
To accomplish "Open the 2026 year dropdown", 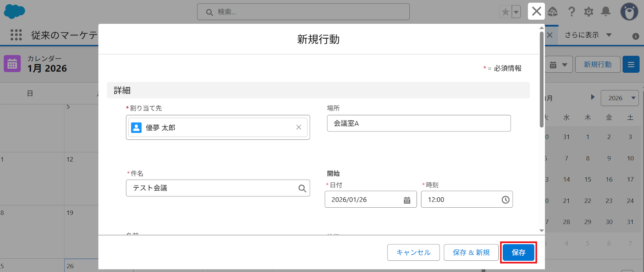I will click(x=619, y=98).
